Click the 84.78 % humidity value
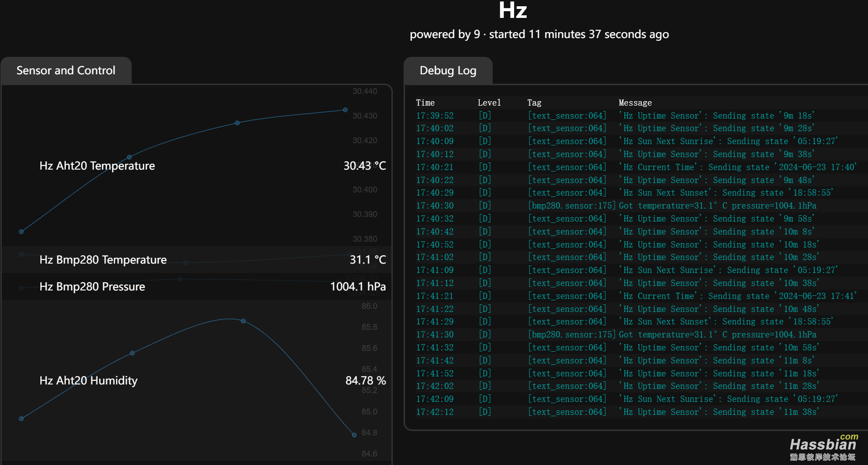Image resolution: width=868 pixels, height=465 pixels. 365,380
